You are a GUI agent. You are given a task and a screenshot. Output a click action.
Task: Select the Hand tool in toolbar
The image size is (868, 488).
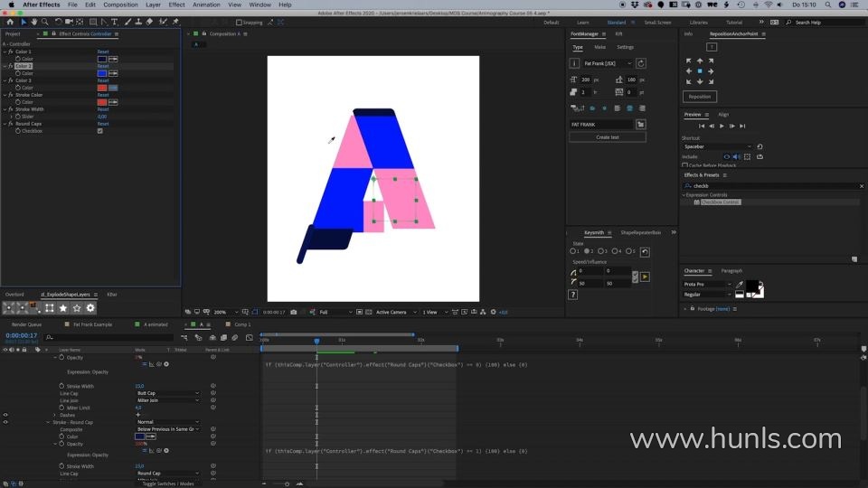[33, 22]
